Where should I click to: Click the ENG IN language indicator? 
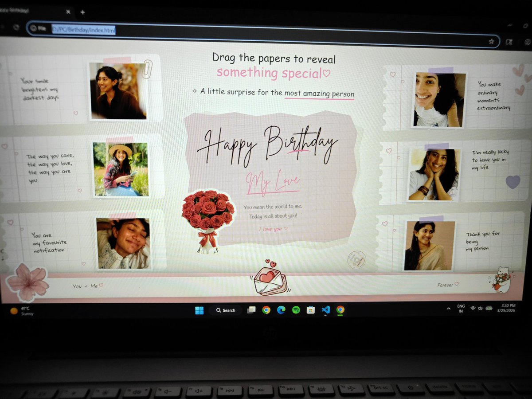[x=461, y=308]
